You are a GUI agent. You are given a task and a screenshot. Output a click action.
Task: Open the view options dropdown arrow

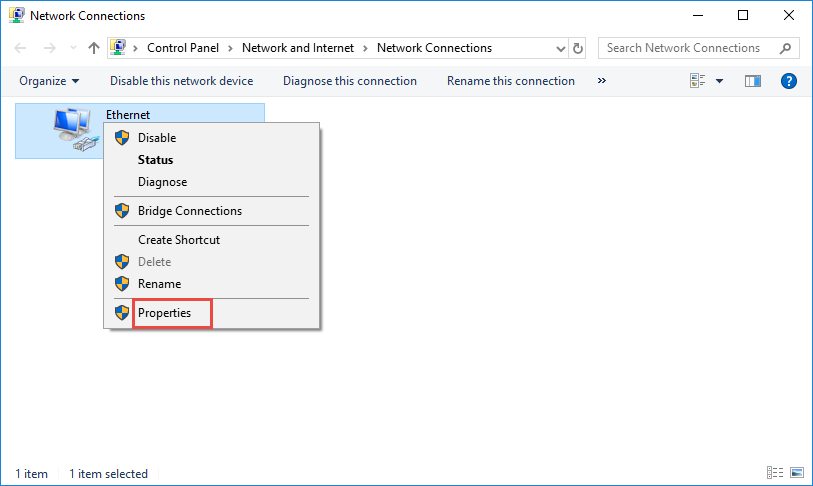(719, 81)
